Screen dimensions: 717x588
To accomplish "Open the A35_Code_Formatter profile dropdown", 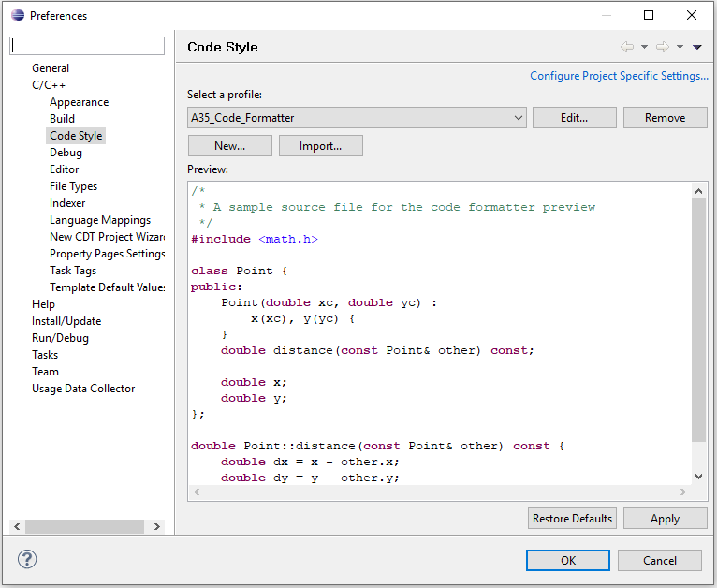I will (357, 118).
